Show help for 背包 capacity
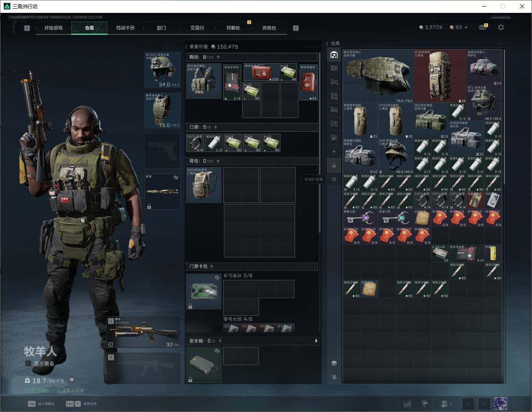The width and height of the screenshot is (532, 412). [218, 161]
